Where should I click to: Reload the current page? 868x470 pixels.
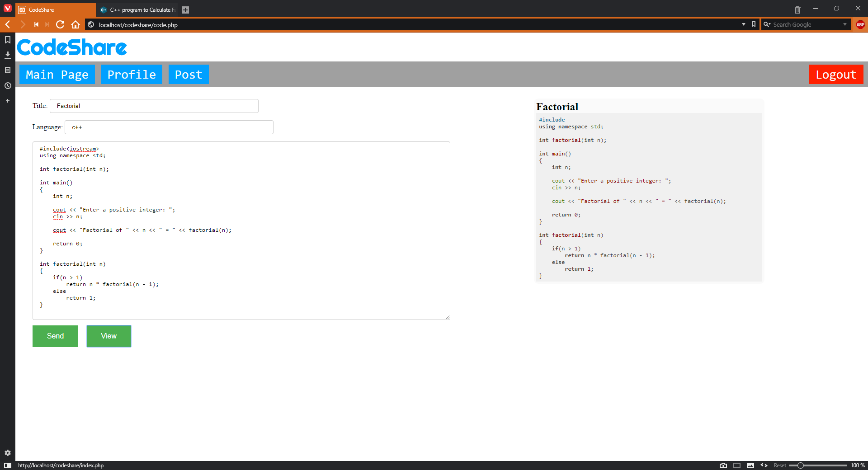(60, 24)
